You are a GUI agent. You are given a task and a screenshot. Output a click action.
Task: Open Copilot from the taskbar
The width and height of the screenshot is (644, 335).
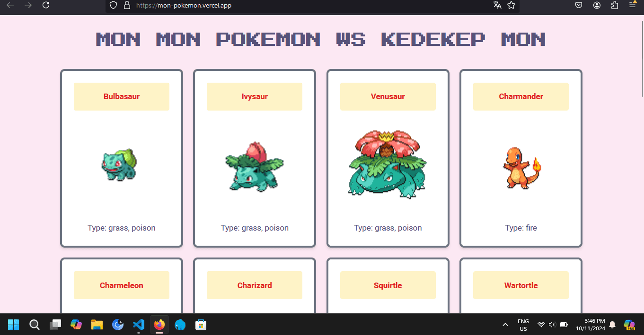point(76,325)
